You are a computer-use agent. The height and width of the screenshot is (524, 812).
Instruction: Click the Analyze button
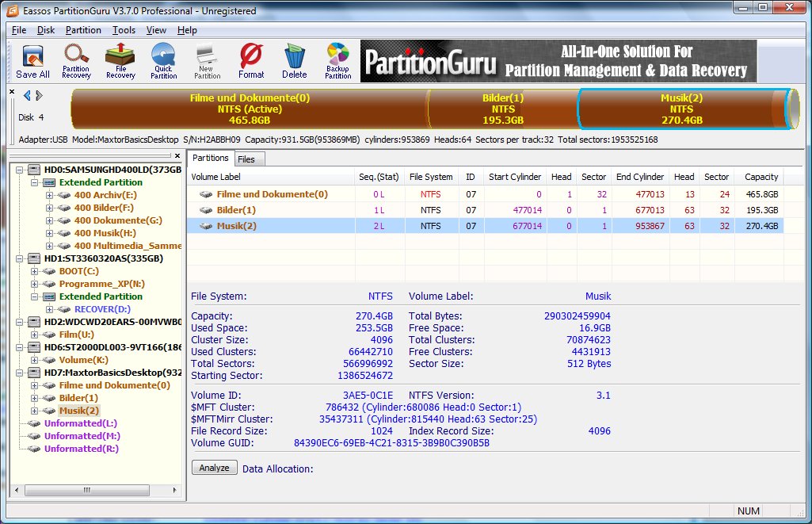215,468
